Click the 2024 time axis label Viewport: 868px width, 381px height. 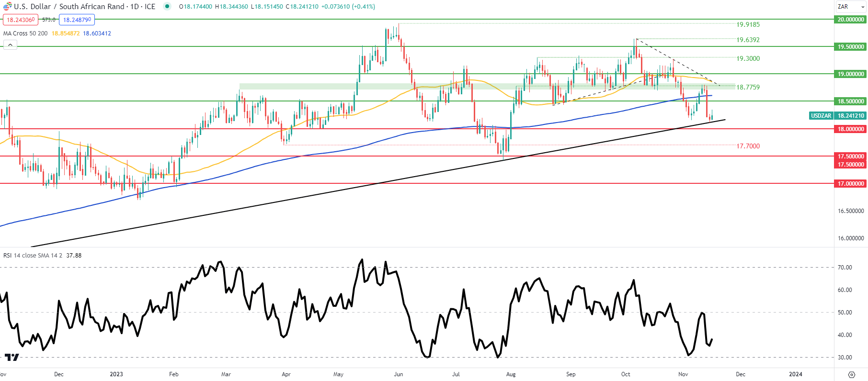[x=796, y=374]
